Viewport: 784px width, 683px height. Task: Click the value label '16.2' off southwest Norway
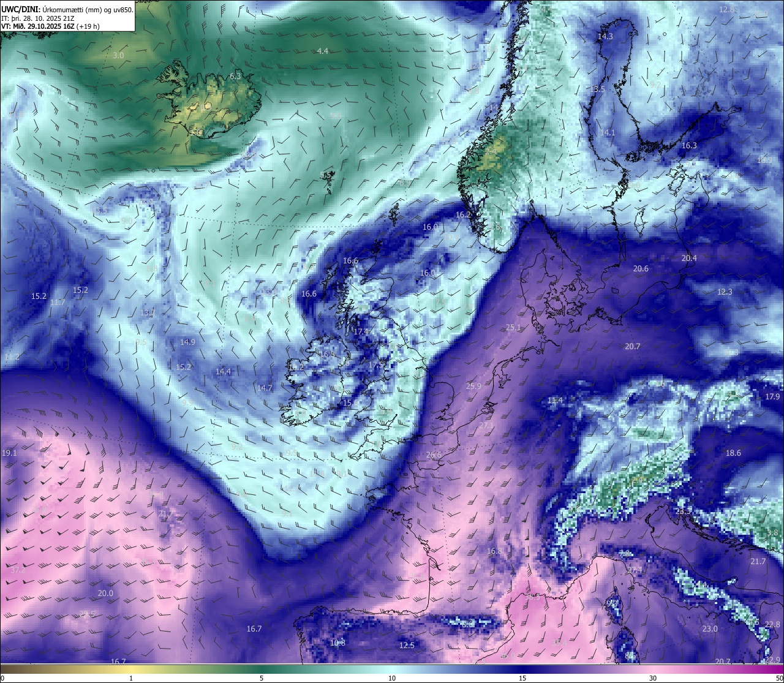[x=463, y=215]
